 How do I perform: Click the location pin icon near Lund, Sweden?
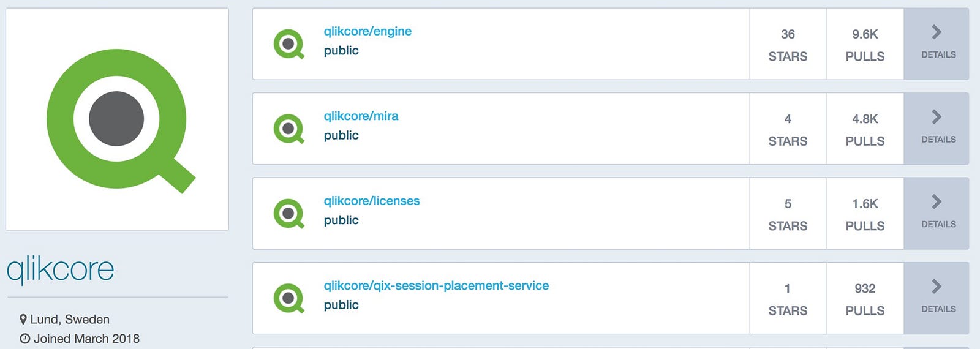pos(23,320)
